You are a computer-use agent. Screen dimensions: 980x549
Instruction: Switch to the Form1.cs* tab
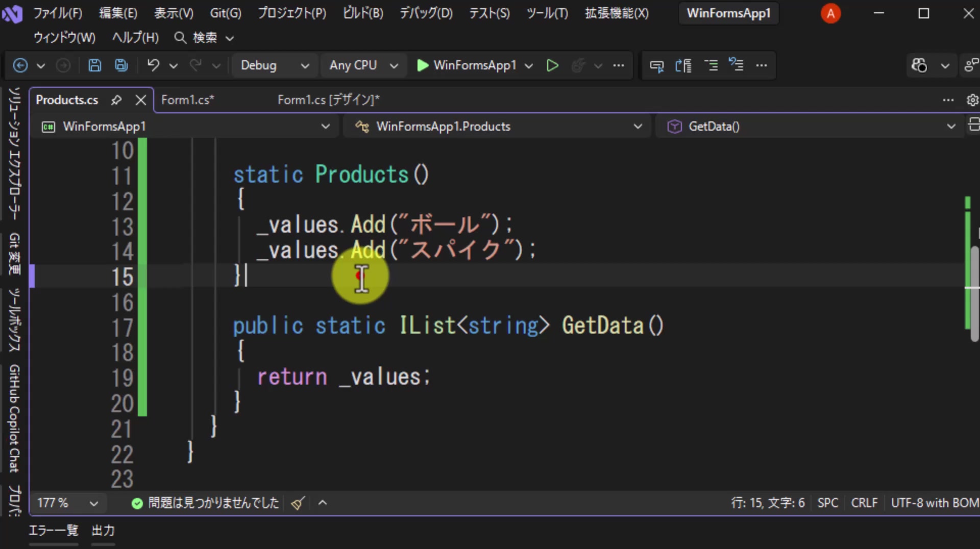187,100
